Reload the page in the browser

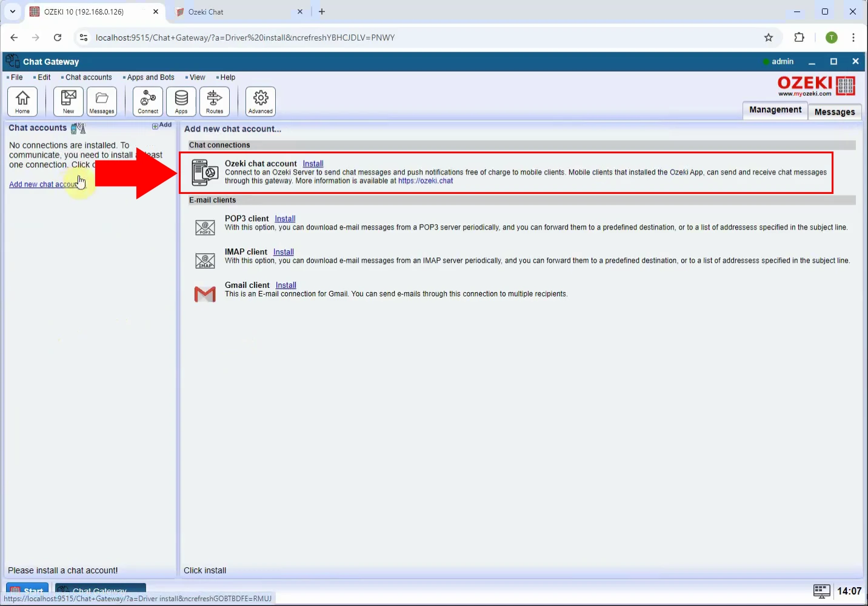click(x=58, y=38)
